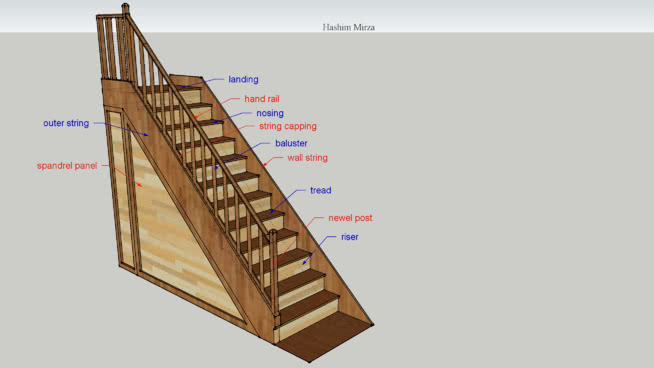Click the 'baluster' label
The width and height of the screenshot is (654, 368).
pyautogui.click(x=291, y=143)
